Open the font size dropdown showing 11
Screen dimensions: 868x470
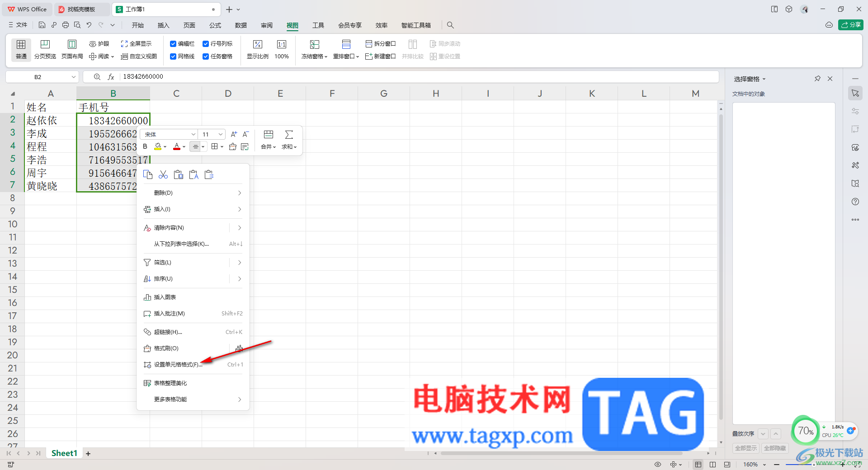pyautogui.click(x=220, y=134)
